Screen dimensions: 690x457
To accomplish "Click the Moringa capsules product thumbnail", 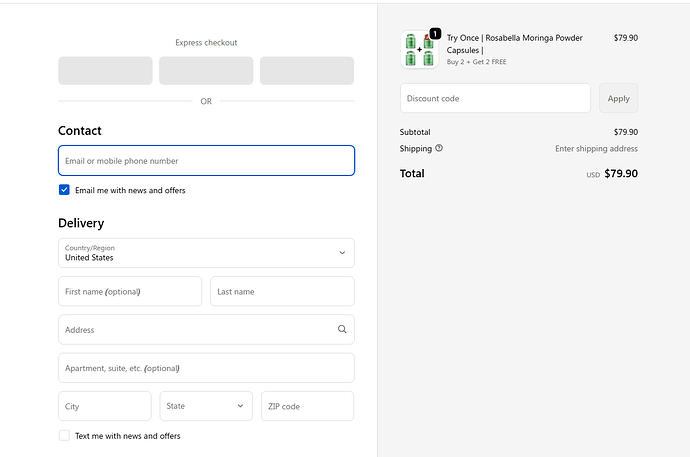I will 419,50.
